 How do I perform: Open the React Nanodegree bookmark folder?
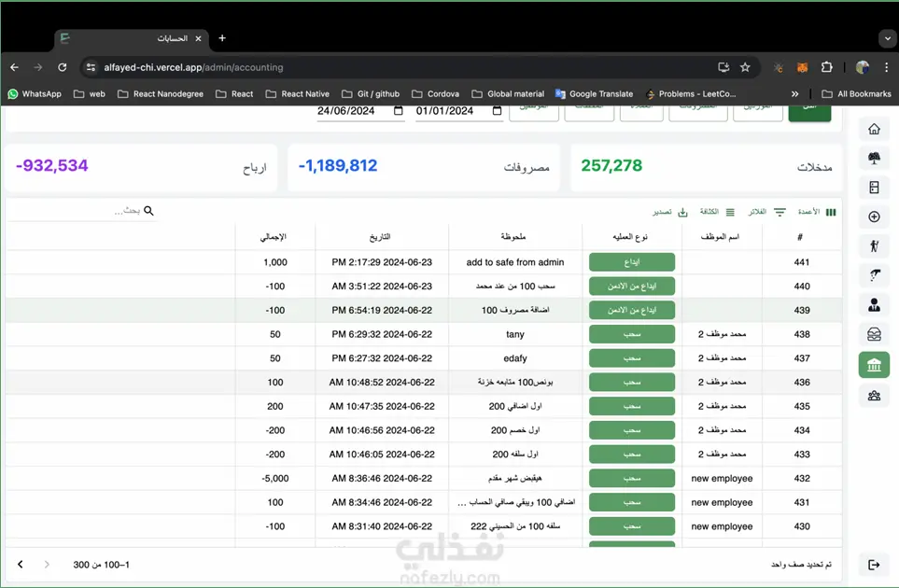tap(161, 94)
